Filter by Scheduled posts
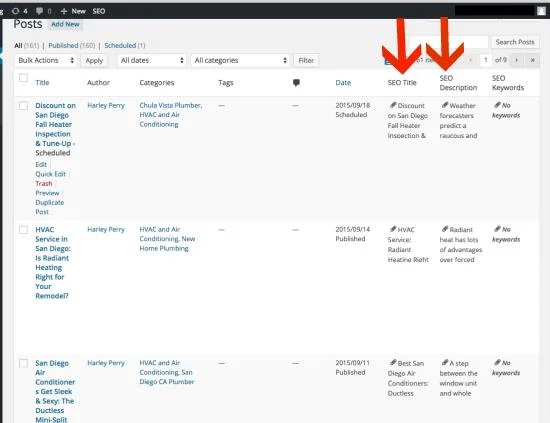This screenshot has height=423, width=550. [x=120, y=46]
